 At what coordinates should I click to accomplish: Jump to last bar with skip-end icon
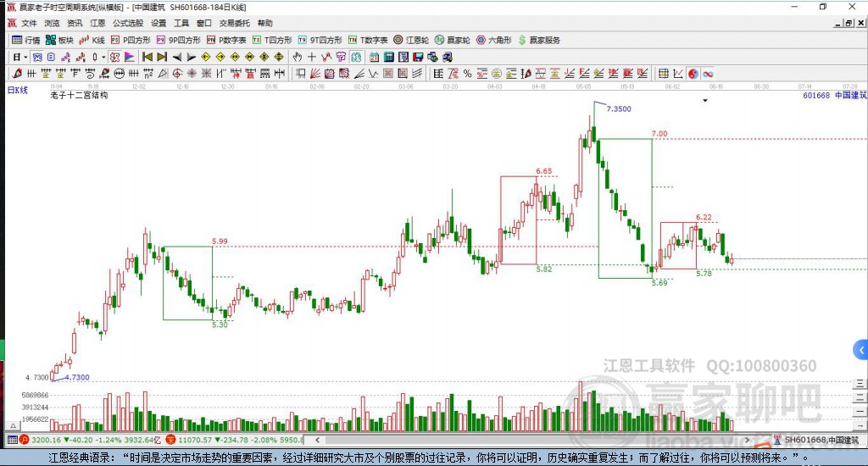[x=162, y=57]
